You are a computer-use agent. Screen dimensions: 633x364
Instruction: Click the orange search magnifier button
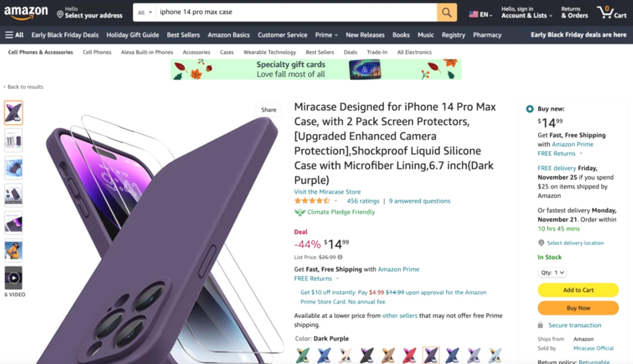[446, 12]
